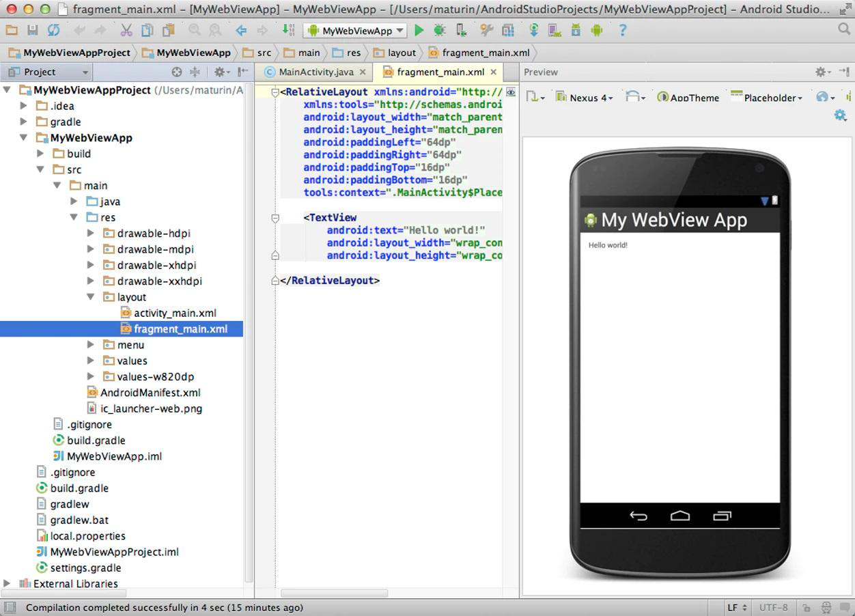The height and width of the screenshot is (616, 855).
Task: Open the help question mark icon
Action: [x=622, y=30]
